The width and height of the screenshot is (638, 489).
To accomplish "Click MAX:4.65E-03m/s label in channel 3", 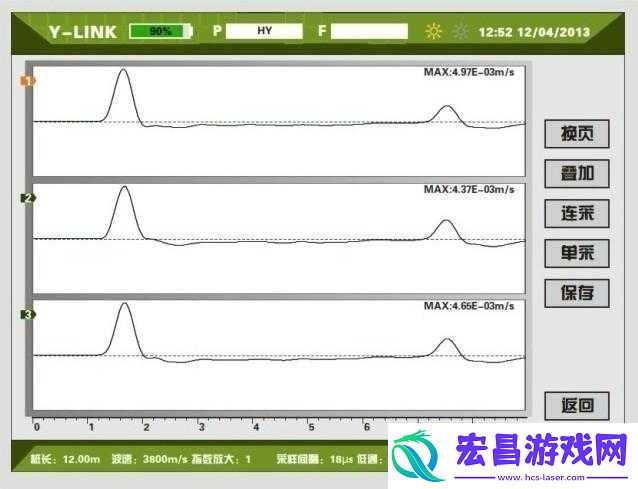I will click(x=469, y=306).
